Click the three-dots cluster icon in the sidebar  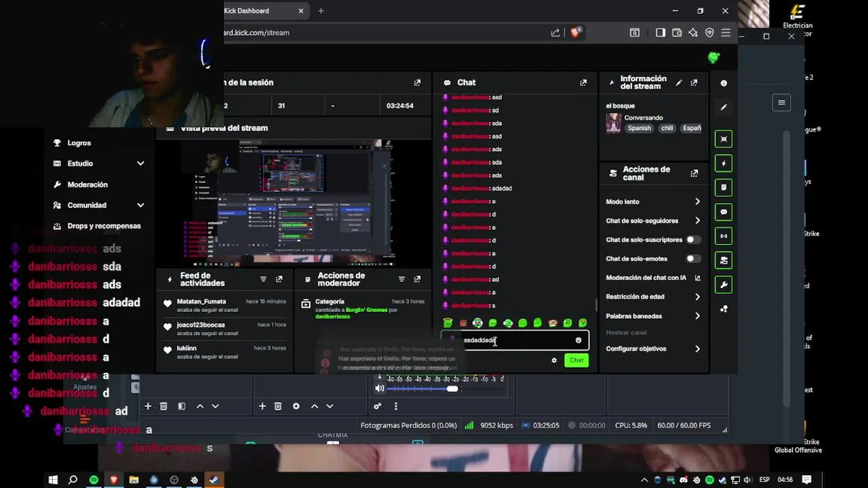point(724,309)
